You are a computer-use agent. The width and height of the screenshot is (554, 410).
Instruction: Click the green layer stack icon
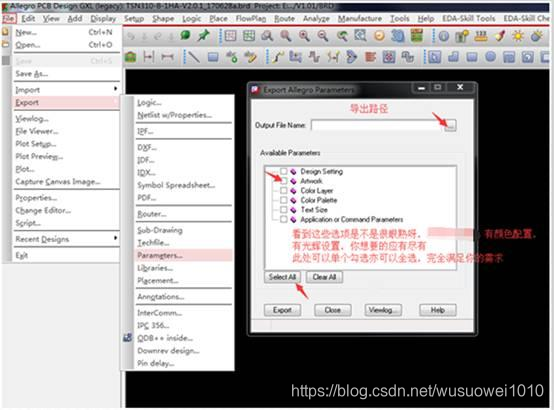pyautogui.click(x=417, y=36)
